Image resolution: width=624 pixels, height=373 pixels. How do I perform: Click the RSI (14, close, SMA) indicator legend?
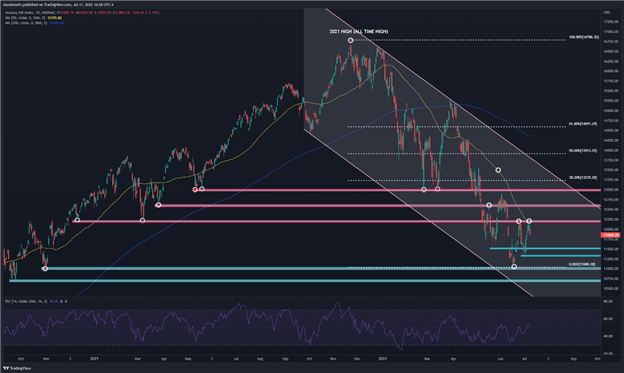coord(36,301)
